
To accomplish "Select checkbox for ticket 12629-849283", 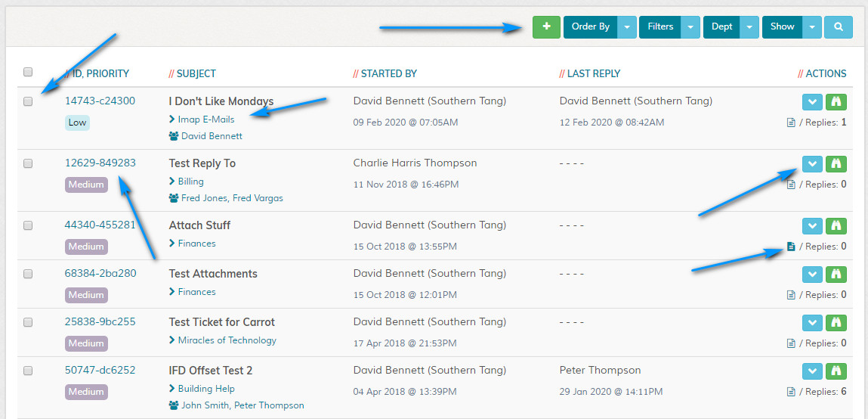I will click(x=28, y=163).
